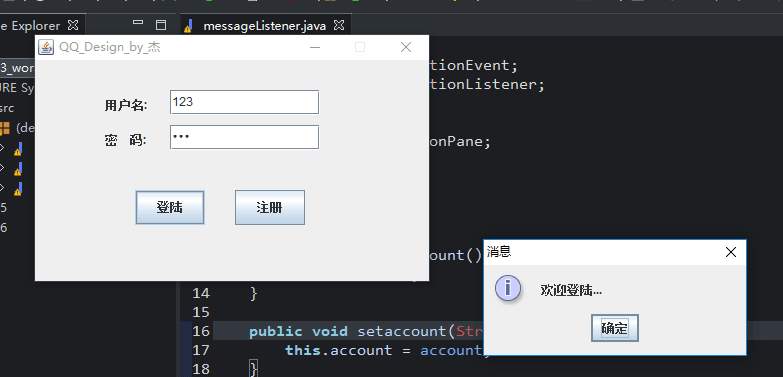Close the 消息 dialog window
Screen dimensions: 783x377
click(x=731, y=252)
